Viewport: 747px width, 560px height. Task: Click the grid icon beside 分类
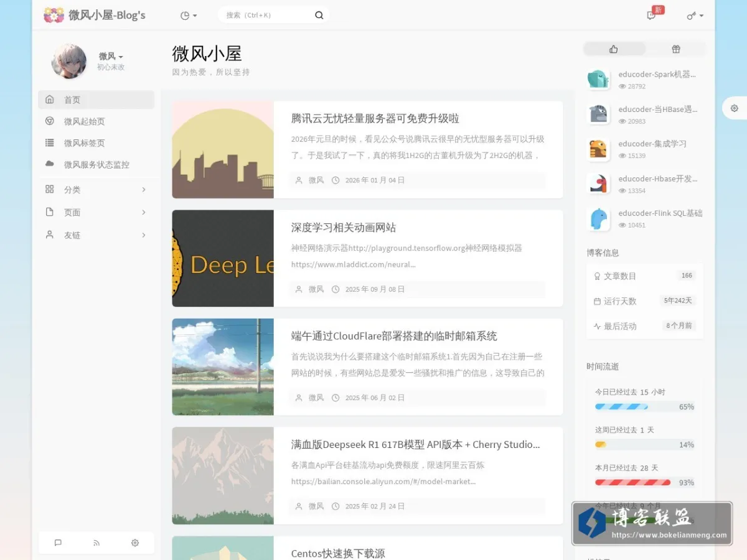(50, 189)
